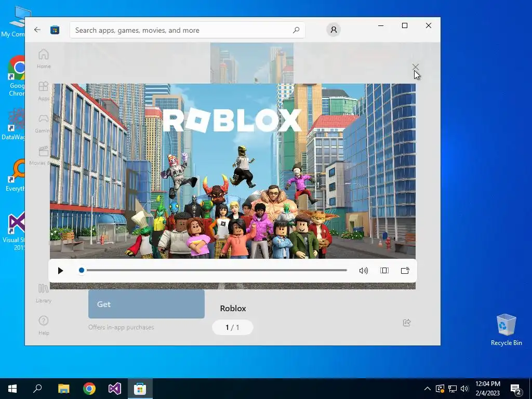Open Gaming section in the sidebar
This screenshot has height=399, width=532.
[42, 123]
